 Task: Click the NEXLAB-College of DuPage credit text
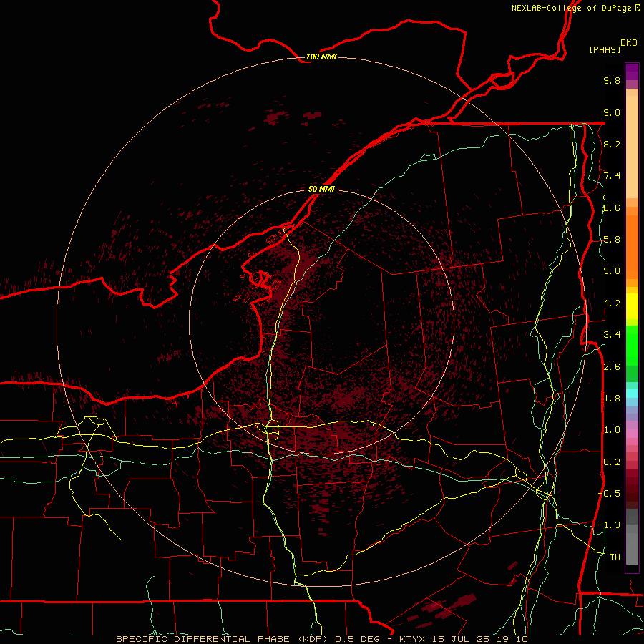[576, 8]
